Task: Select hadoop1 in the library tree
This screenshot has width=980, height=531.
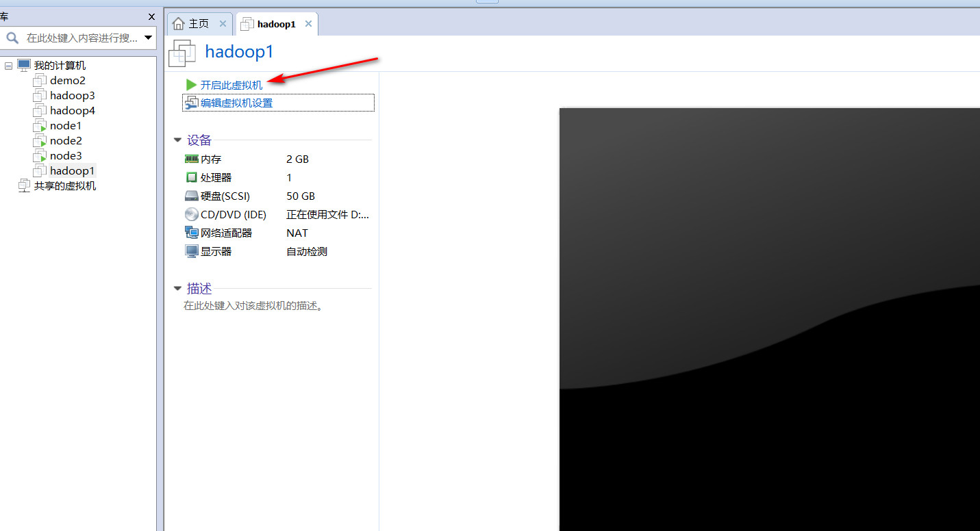Action: 73,170
